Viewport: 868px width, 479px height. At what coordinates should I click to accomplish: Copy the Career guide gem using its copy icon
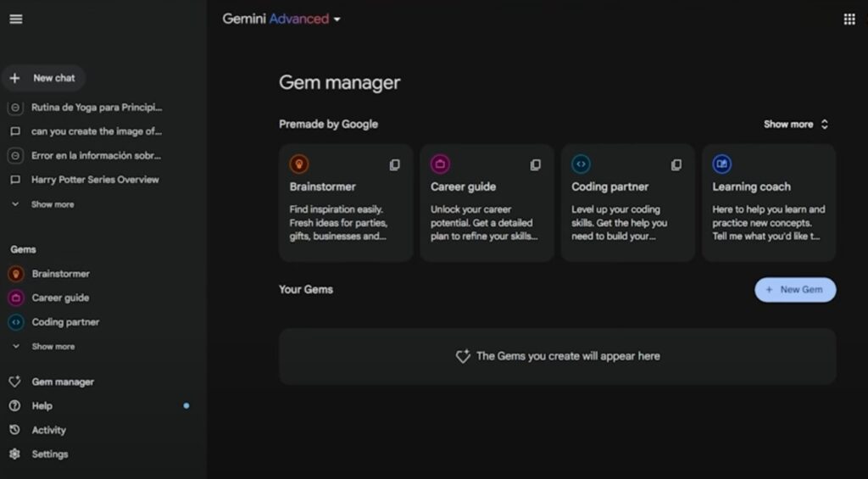pos(536,165)
